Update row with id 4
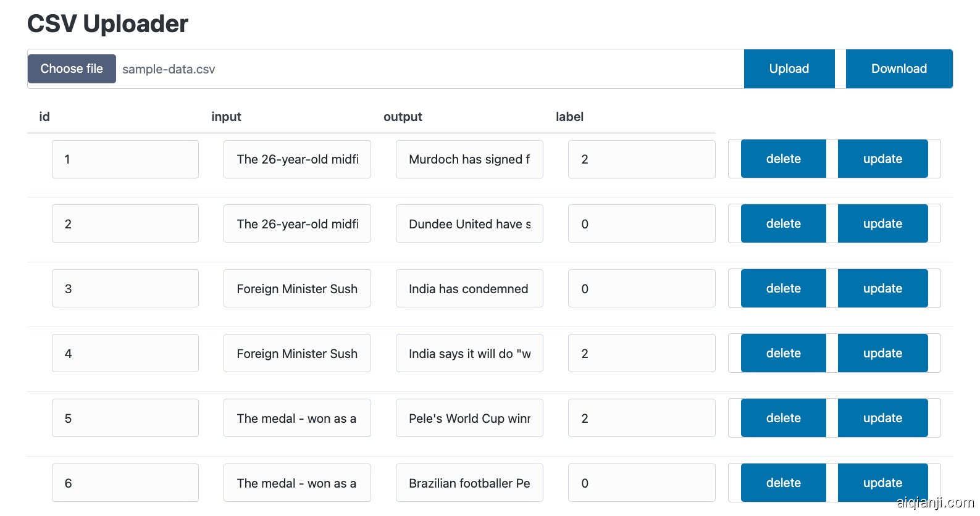The height and width of the screenshot is (516, 980). pos(882,353)
